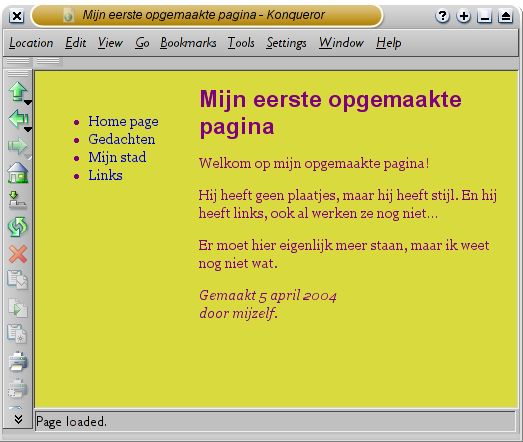Click the icon with the green down arrow
Image resolution: width=523 pixels, height=442 pixels.
(17, 200)
